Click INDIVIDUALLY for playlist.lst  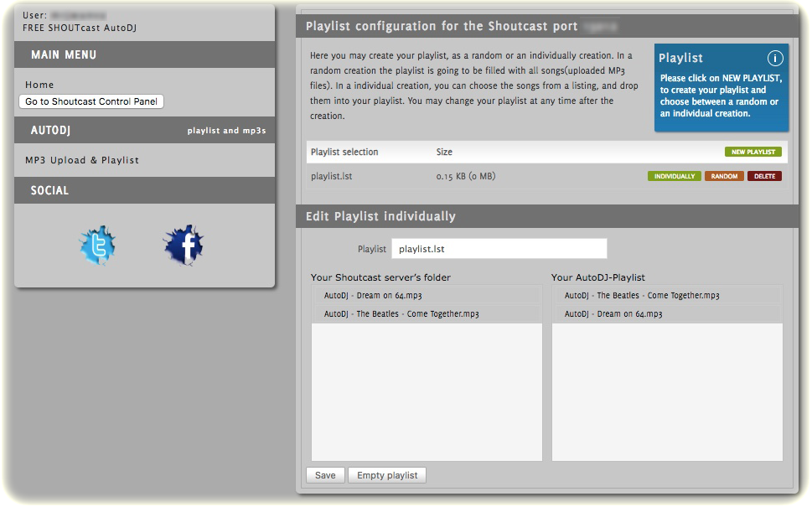675,176
